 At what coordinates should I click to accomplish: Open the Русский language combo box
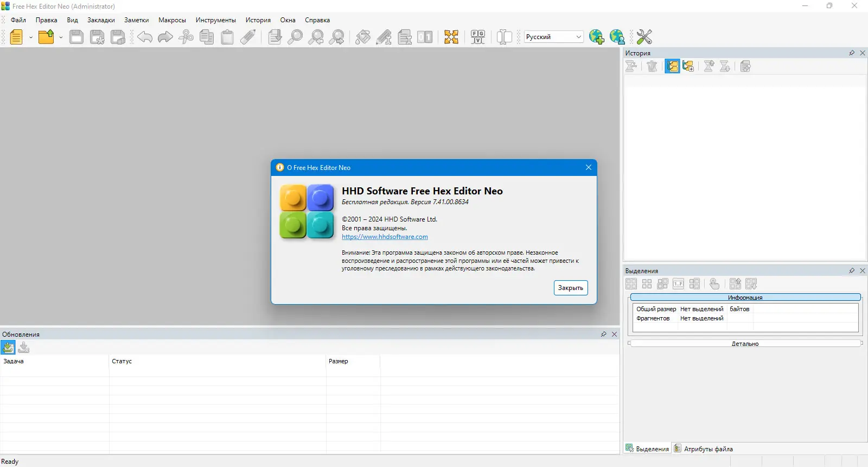[554, 37]
